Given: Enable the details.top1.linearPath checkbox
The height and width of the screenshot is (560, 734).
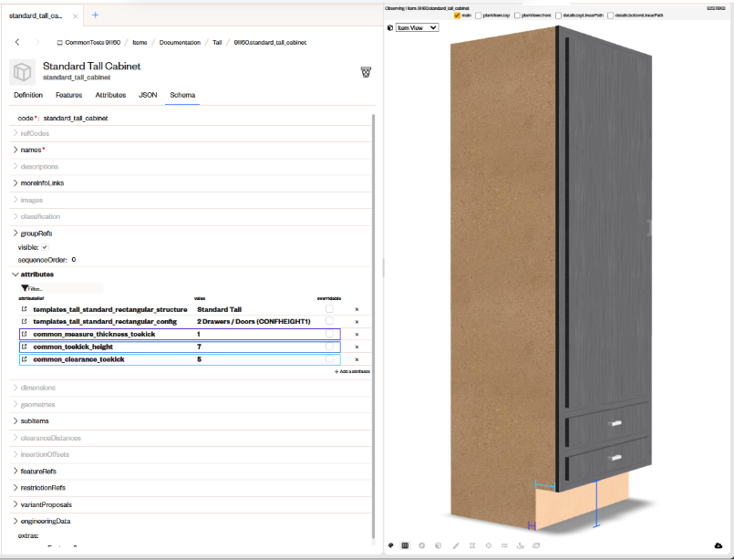Looking at the screenshot, I should [x=558, y=16].
